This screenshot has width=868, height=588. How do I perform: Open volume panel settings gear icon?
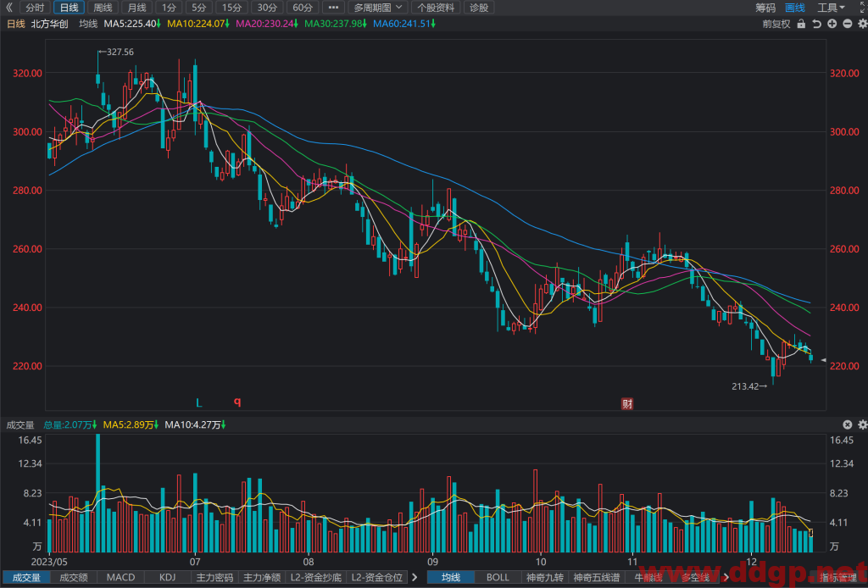[x=862, y=424]
